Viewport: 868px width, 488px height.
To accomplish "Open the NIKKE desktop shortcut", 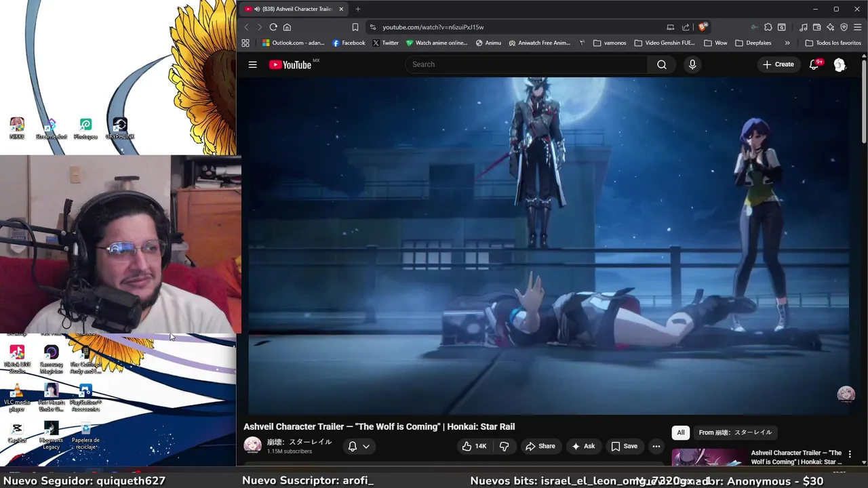I will 17,128.
